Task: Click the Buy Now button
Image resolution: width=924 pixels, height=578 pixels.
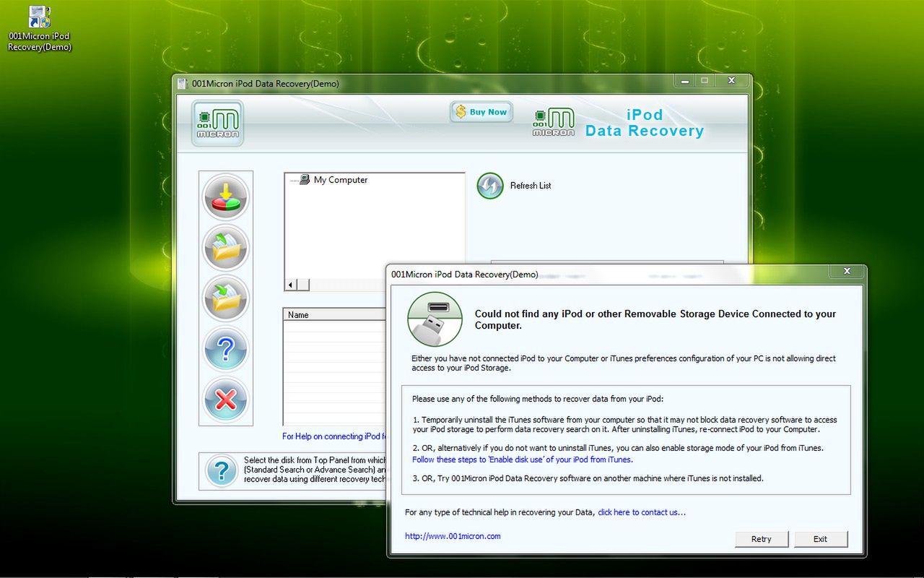Action: pos(481,112)
